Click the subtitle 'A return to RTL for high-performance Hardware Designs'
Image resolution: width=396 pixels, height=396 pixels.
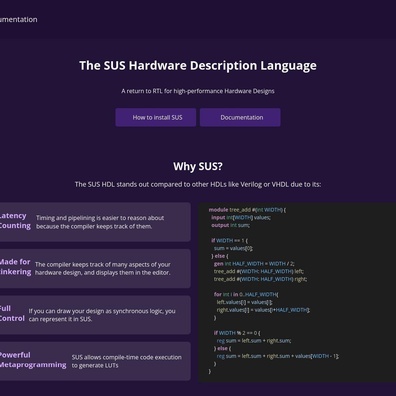point(198,91)
